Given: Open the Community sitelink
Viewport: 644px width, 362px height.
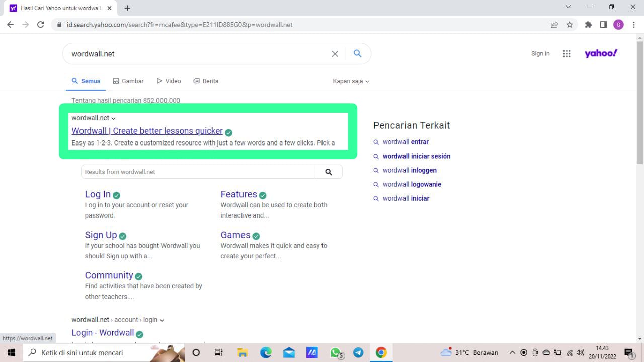Looking at the screenshot, I should point(109,275).
